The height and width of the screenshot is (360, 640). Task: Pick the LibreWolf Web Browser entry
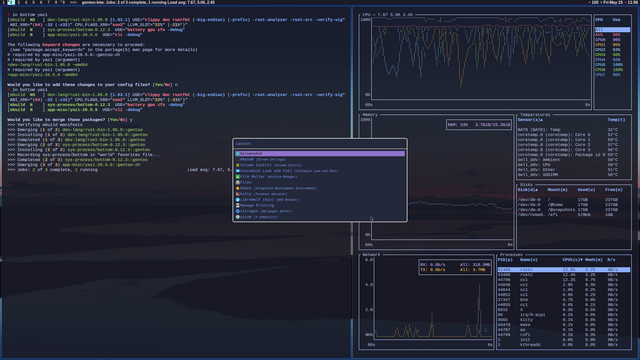click(x=320, y=200)
